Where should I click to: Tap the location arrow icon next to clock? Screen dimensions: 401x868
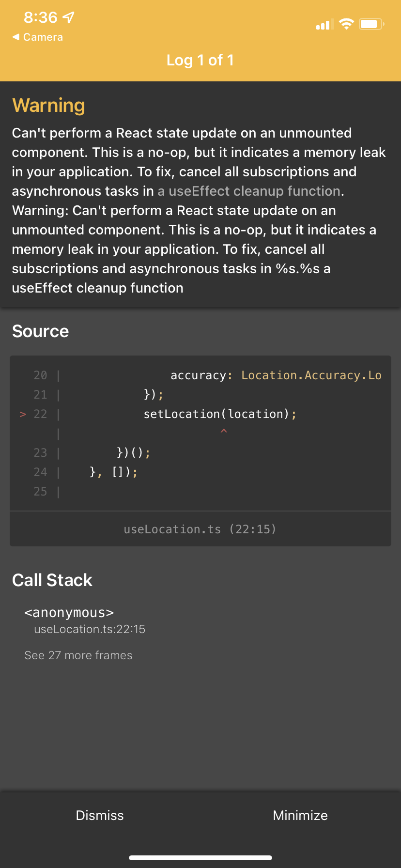pyautogui.click(x=69, y=17)
